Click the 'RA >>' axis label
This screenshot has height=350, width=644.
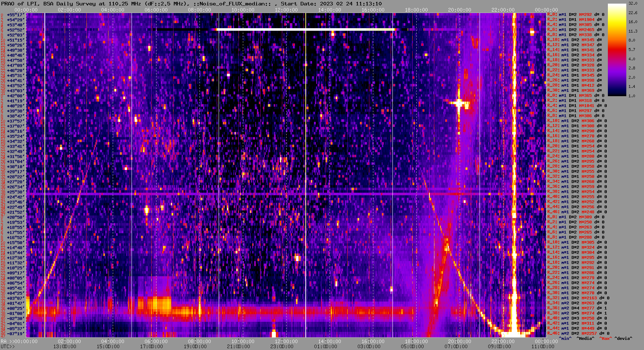pos(7,341)
